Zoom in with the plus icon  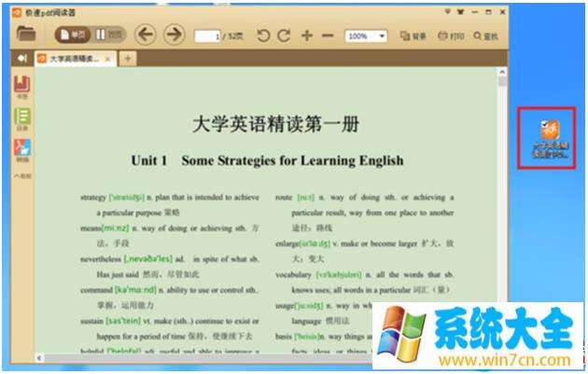(x=307, y=36)
